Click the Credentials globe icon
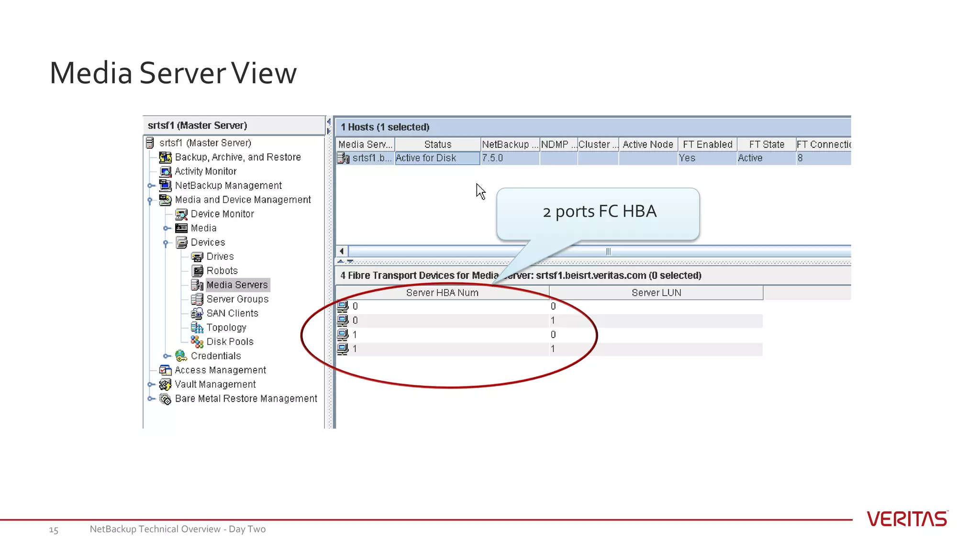The width and height of the screenshot is (980, 551). point(181,356)
